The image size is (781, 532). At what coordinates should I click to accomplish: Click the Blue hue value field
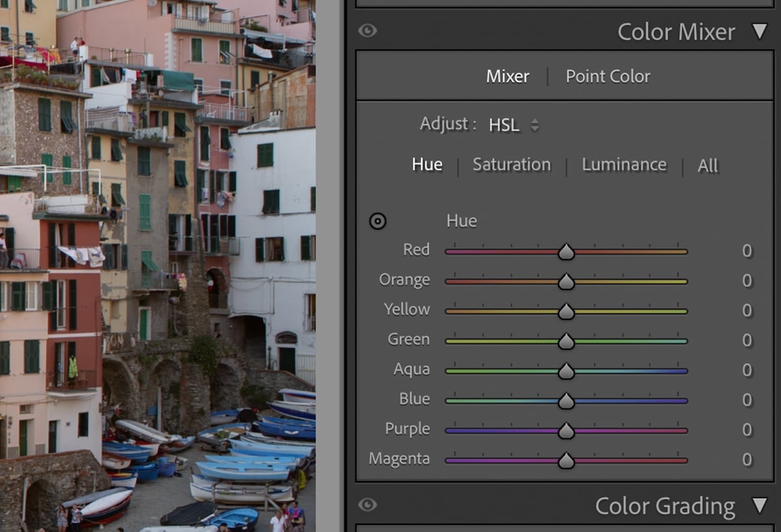click(x=746, y=399)
